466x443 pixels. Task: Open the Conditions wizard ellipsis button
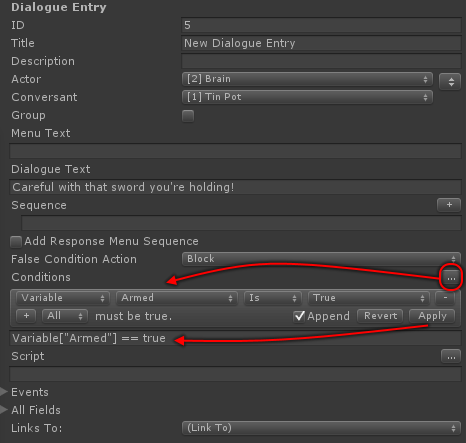451,277
